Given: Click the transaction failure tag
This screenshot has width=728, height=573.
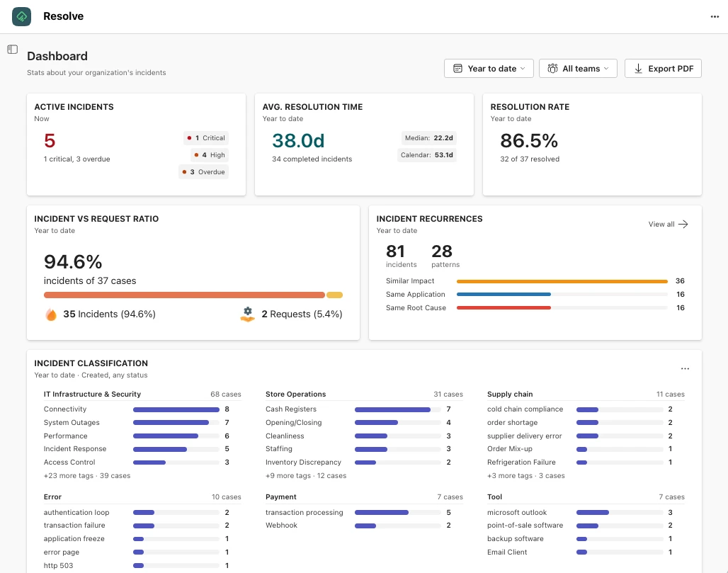Looking at the screenshot, I should [x=74, y=525].
